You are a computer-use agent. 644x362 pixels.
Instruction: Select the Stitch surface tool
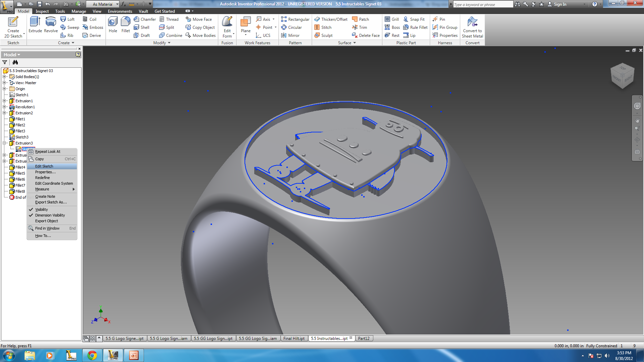(x=323, y=27)
